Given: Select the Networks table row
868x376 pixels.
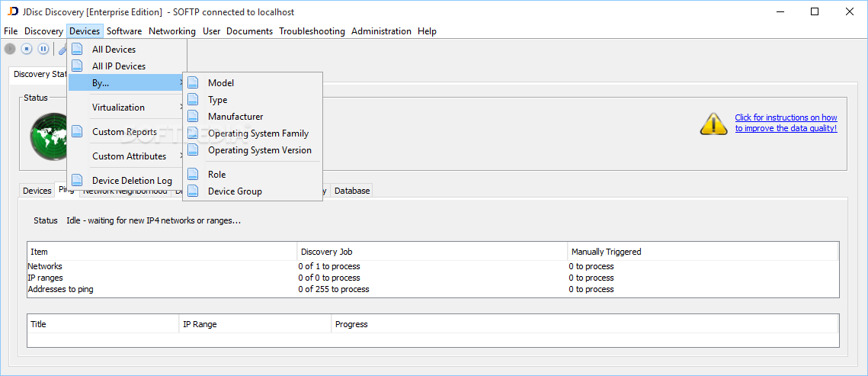Looking at the screenshot, I should [433, 266].
